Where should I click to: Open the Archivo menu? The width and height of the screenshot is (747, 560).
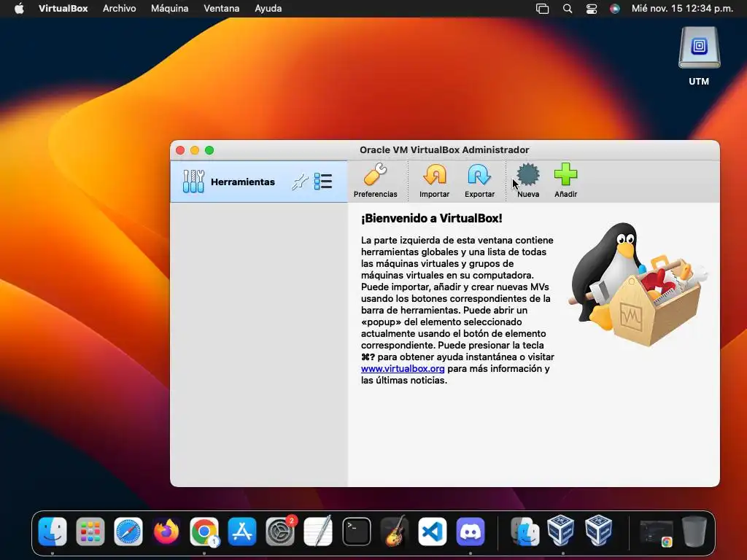coord(119,9)
